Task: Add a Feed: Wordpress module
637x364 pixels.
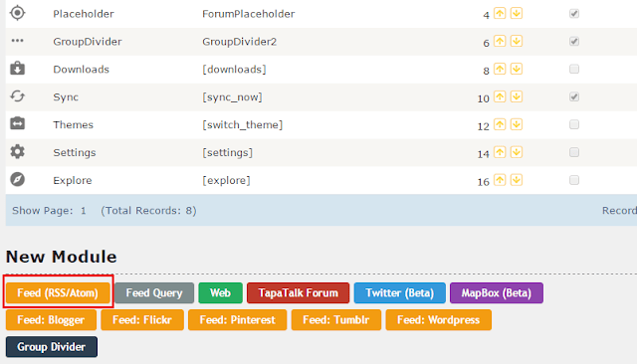Action: click(x=438, y=320)
